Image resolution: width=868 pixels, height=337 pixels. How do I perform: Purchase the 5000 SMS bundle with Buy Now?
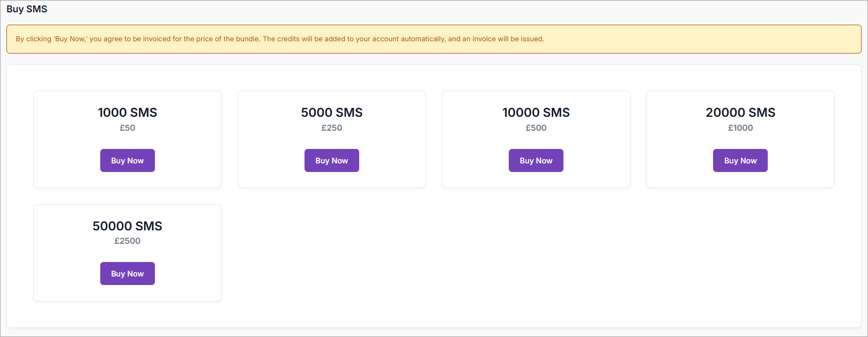point(331,161)
